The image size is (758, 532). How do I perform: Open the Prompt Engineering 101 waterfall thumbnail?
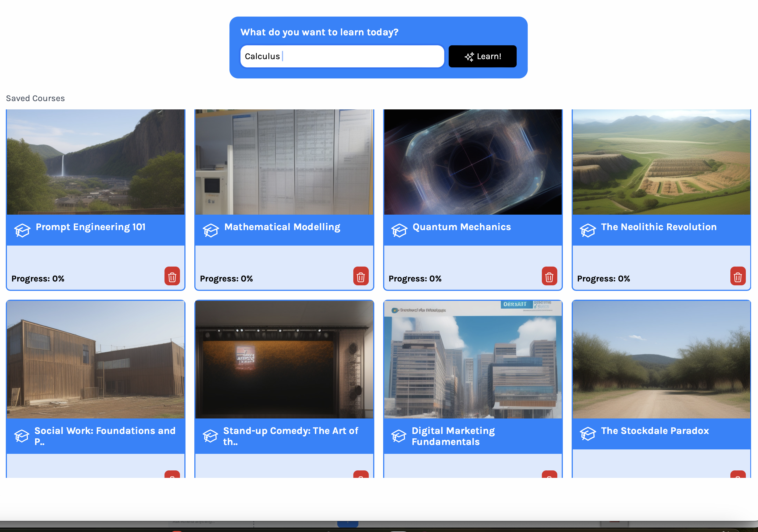tap(96, 162)
